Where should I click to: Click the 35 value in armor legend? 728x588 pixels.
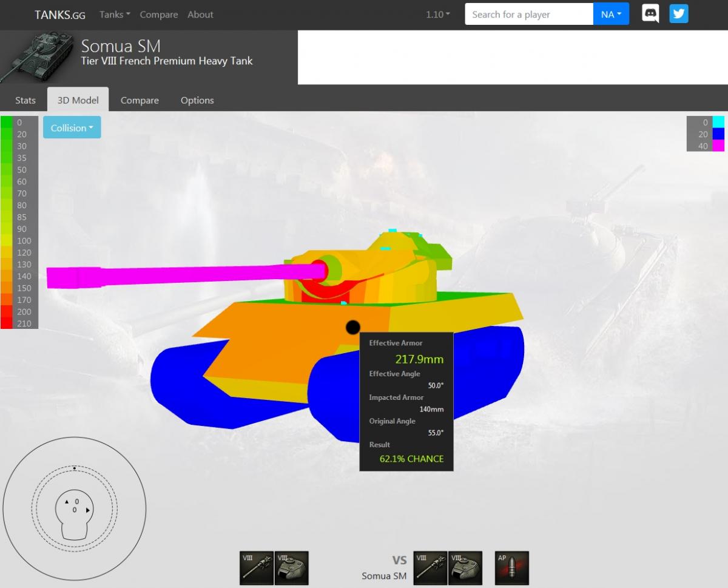tap(22, 158)
